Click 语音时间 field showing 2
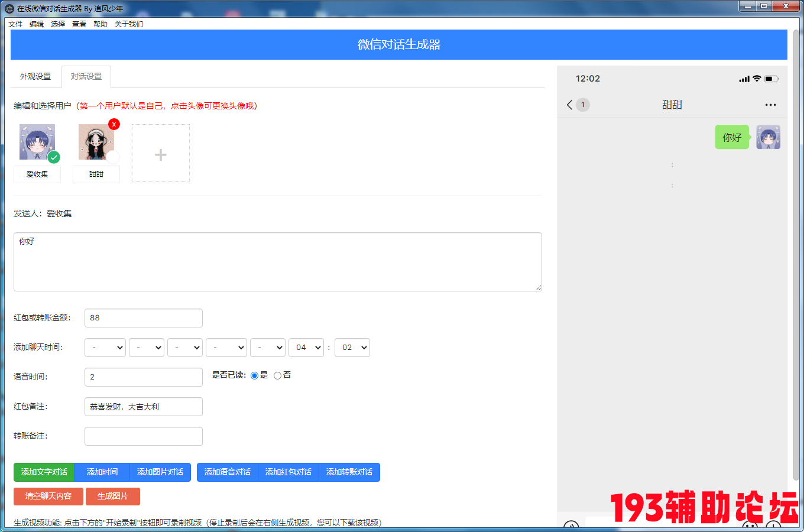 (144, 377)
